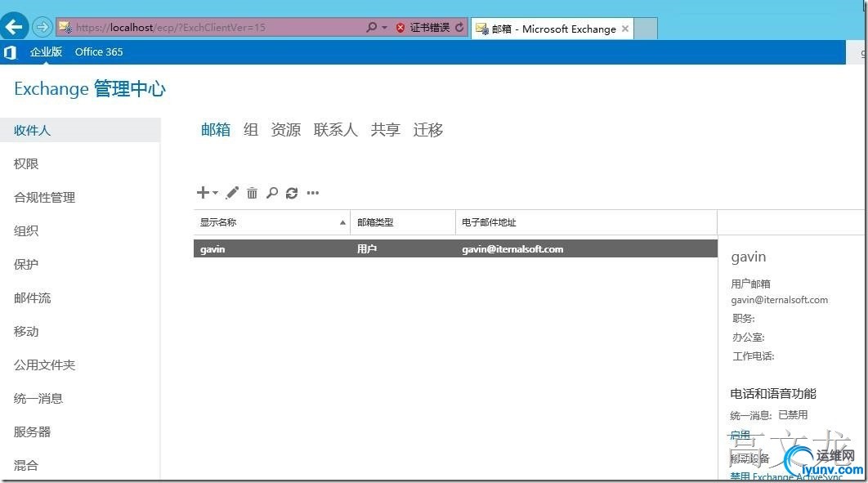
Task: Click gavin@iternalsoft.com in the mailbox list row
Action: coord(512,249)
